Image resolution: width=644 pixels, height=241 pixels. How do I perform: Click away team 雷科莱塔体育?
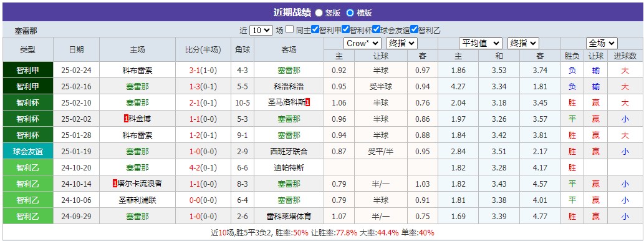coord(289,216)
